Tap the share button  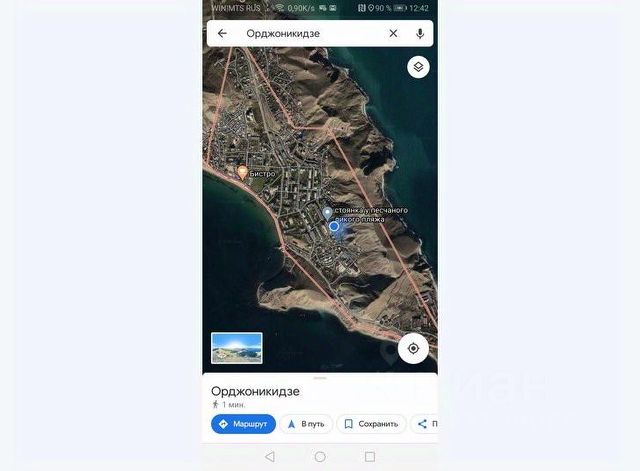(x=424, y=424)
